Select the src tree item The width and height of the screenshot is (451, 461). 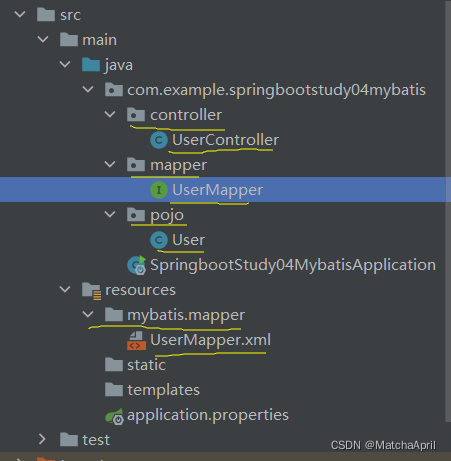pos(70,15)
